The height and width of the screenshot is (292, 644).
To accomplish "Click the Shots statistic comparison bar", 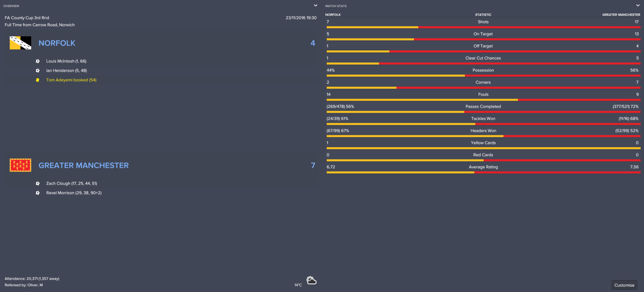I will pos(483,27).
